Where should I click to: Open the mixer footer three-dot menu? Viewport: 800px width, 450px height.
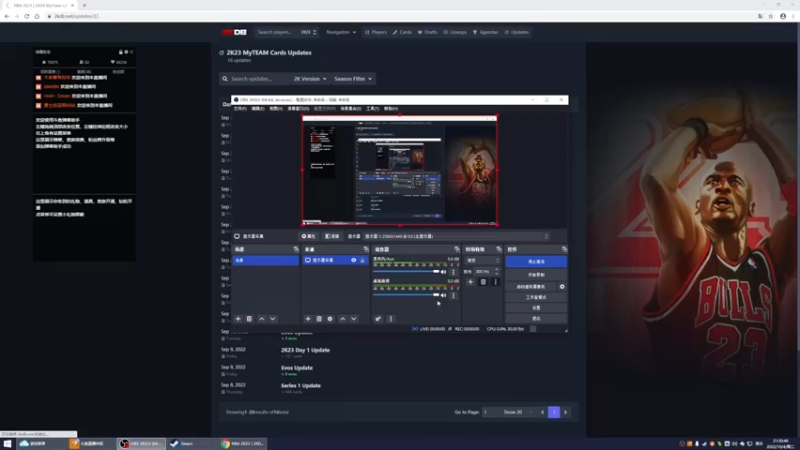point(391,319)
